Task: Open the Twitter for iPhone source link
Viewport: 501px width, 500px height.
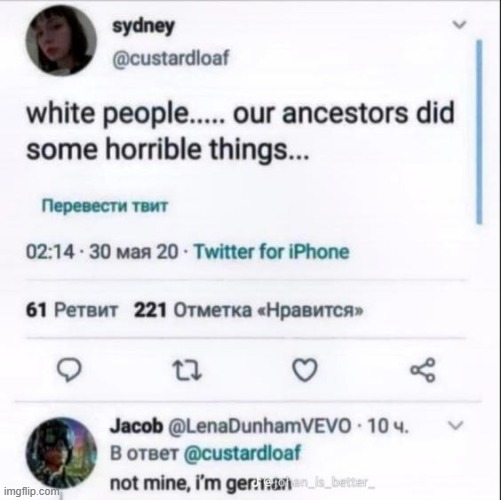Action: [x=272, y=252]
